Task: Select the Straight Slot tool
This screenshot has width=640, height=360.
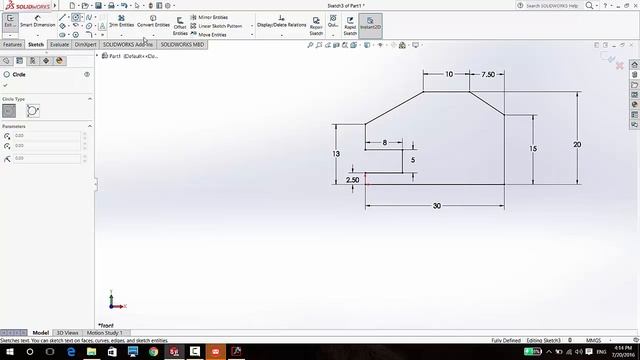Action: click(62, 35)
